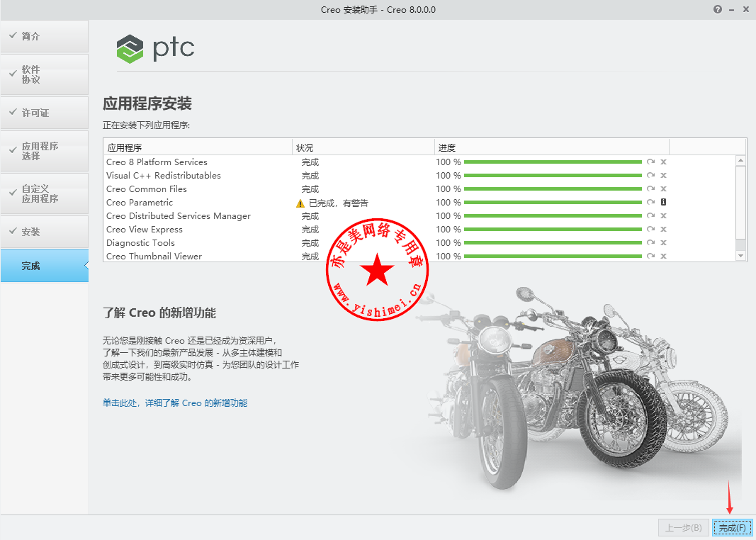Click Creo Parametric progress bar
Screen dimensions: 756x540
(x=553, y=203)
